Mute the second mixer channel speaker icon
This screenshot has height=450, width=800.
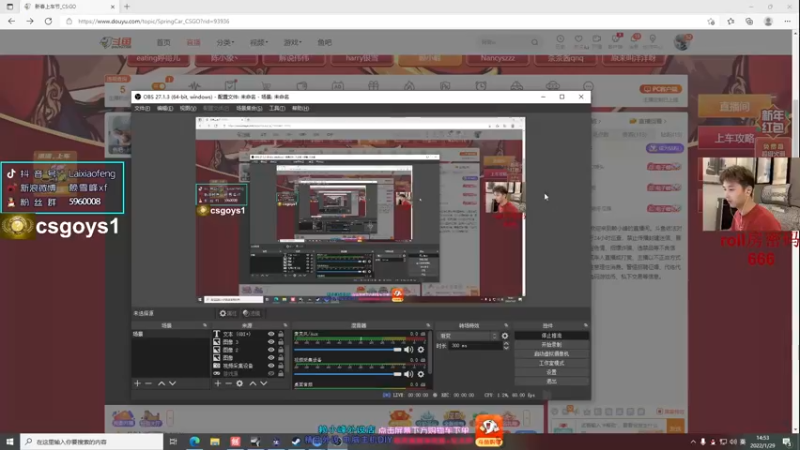(409, 374)
